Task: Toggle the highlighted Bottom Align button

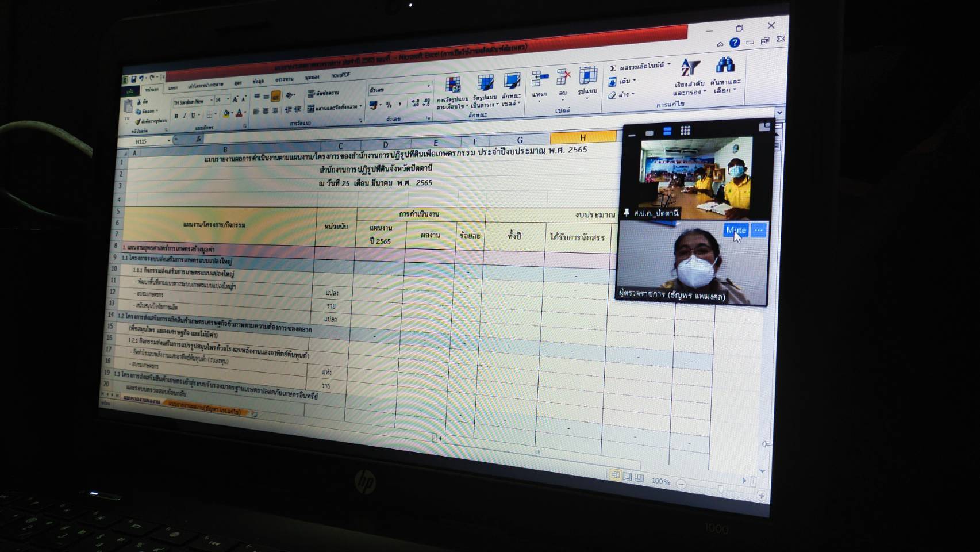Action: click(x=276, y=95)
